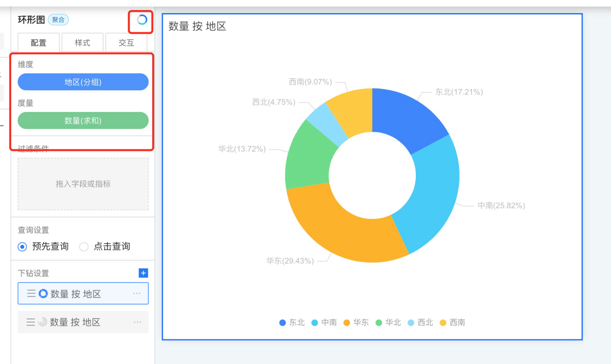Viewport: 611px width, 364px height.
Task: Click the filter drop area 拖入字段或指标
Action: 83,184
